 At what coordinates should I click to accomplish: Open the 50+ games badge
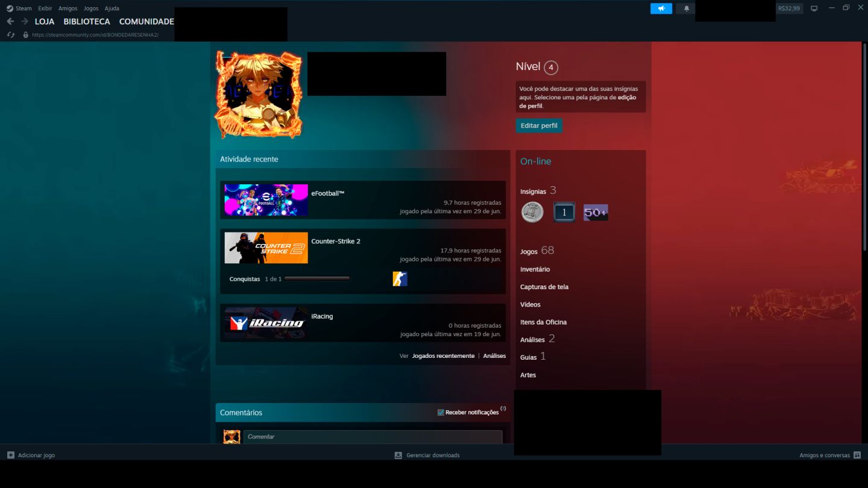tap(596, 212)
